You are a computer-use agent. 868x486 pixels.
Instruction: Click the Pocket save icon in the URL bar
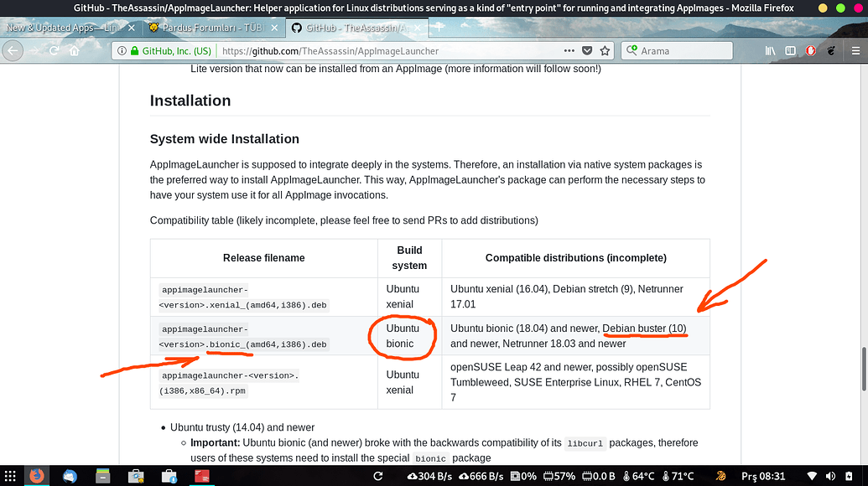[587, 50]
